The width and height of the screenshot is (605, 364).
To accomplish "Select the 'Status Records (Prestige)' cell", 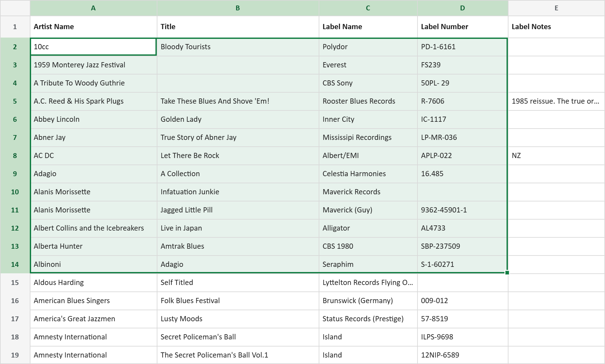I will pos(368,319).
